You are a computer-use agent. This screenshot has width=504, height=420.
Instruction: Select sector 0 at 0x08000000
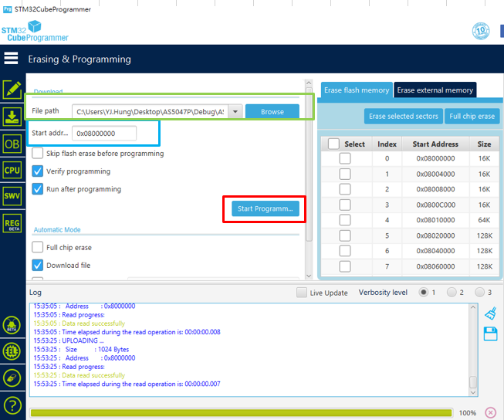(345, 158)
